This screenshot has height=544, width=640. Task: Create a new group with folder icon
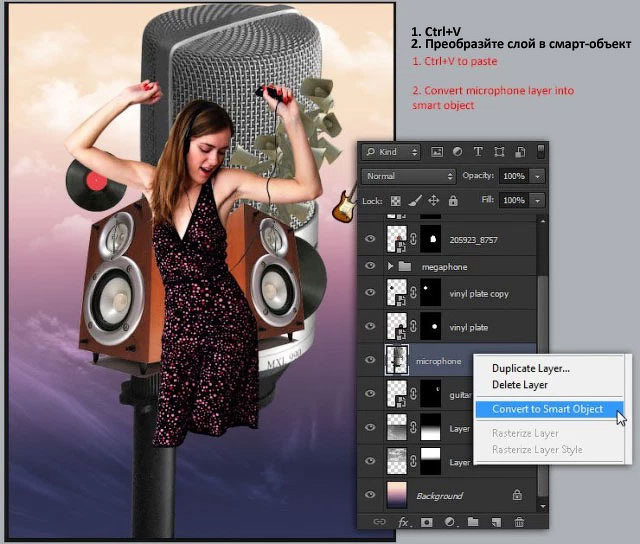coord(473,522)
